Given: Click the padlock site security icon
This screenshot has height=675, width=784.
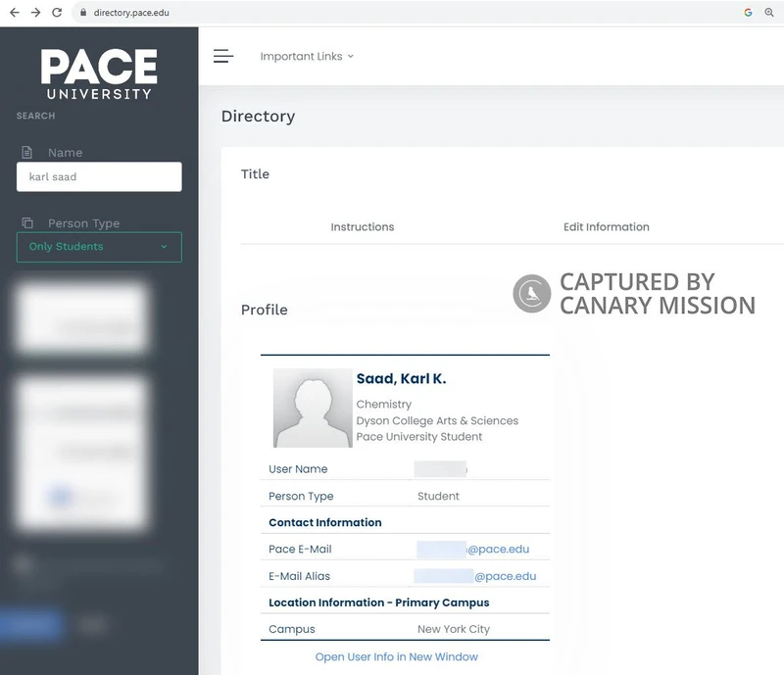Looking at the screenshot, I should [82, 13].
